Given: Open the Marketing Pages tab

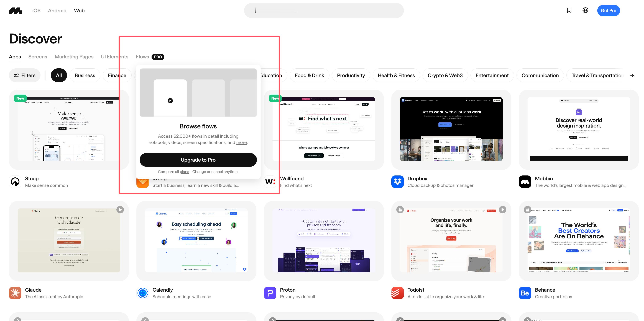Looking at the screenshot, I should [74, 57].
